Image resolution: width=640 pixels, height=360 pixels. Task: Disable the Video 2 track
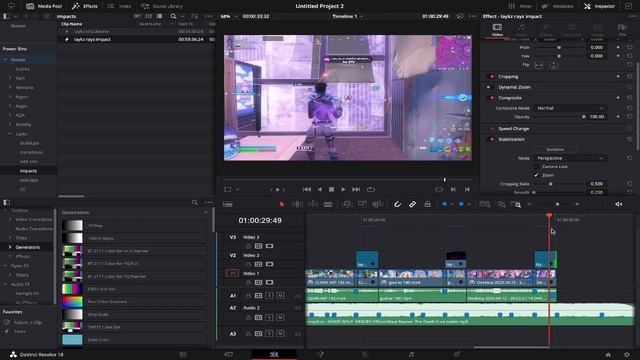tap(269, 264)
